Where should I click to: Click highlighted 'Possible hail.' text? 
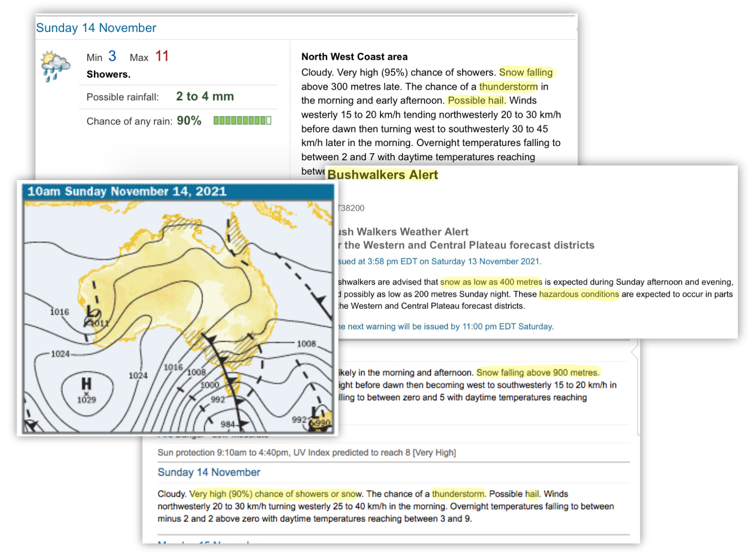477,100
